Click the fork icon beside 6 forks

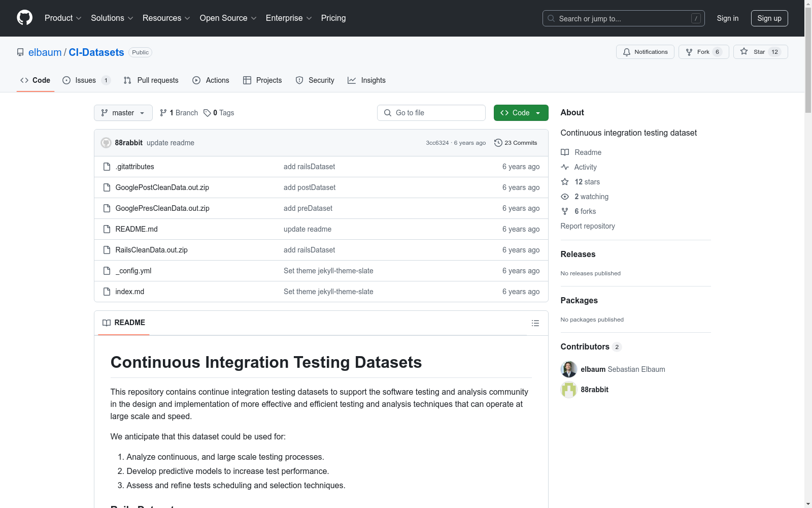[x=565, y=211]
